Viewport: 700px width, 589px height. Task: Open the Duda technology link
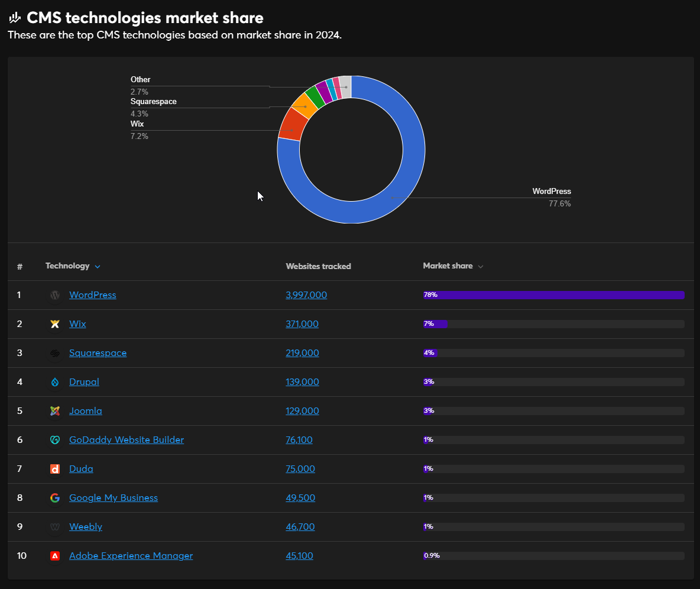click(x=81, y=469)
